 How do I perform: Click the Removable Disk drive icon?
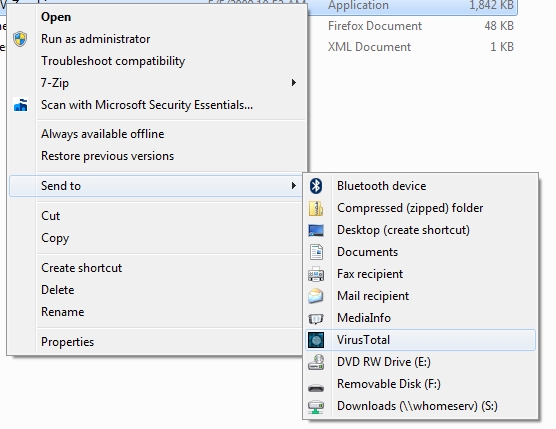point(316,388)
